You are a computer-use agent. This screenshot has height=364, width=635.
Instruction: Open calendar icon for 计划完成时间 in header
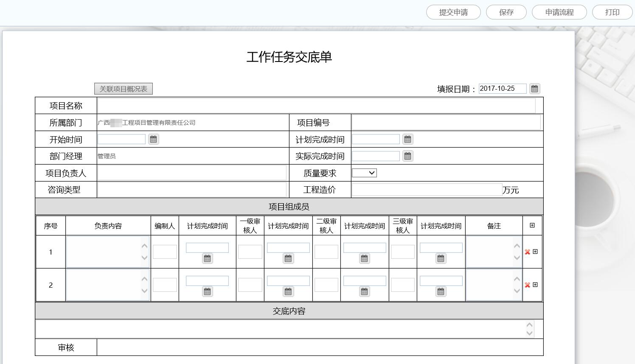click(407, 139)
